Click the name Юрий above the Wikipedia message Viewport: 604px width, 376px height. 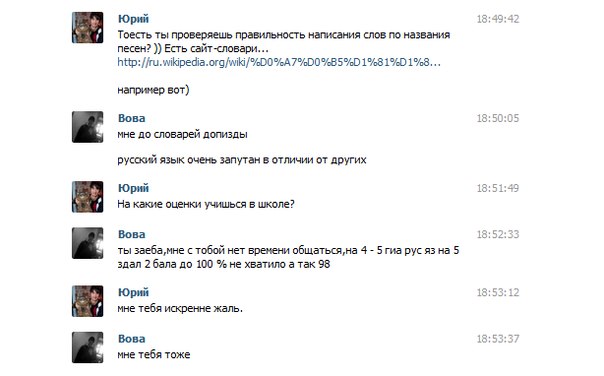coord(133,19)
